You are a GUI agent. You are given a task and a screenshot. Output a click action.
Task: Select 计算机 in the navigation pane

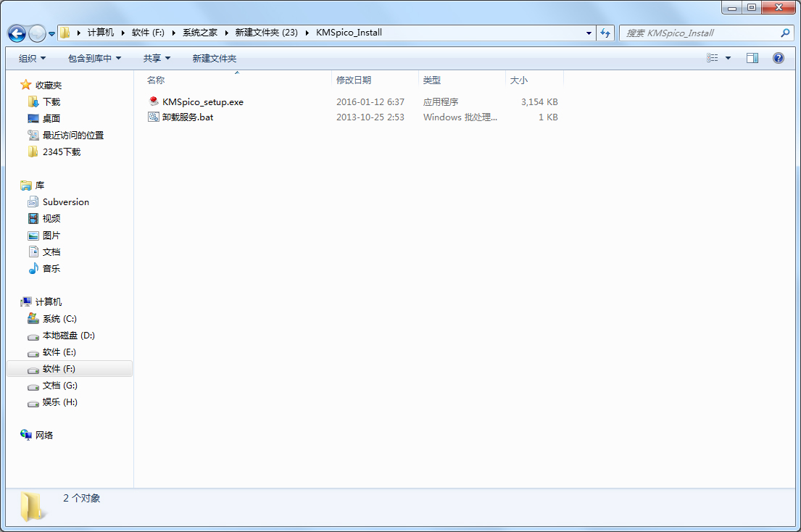coord(49,302)
